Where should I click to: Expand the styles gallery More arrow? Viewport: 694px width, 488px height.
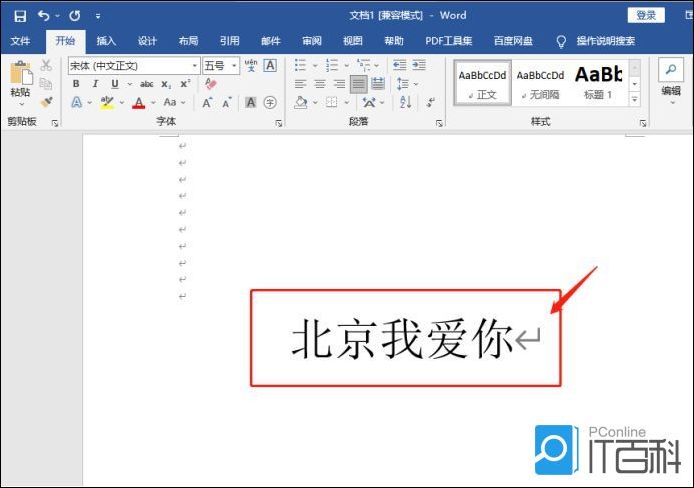(635, 100)
